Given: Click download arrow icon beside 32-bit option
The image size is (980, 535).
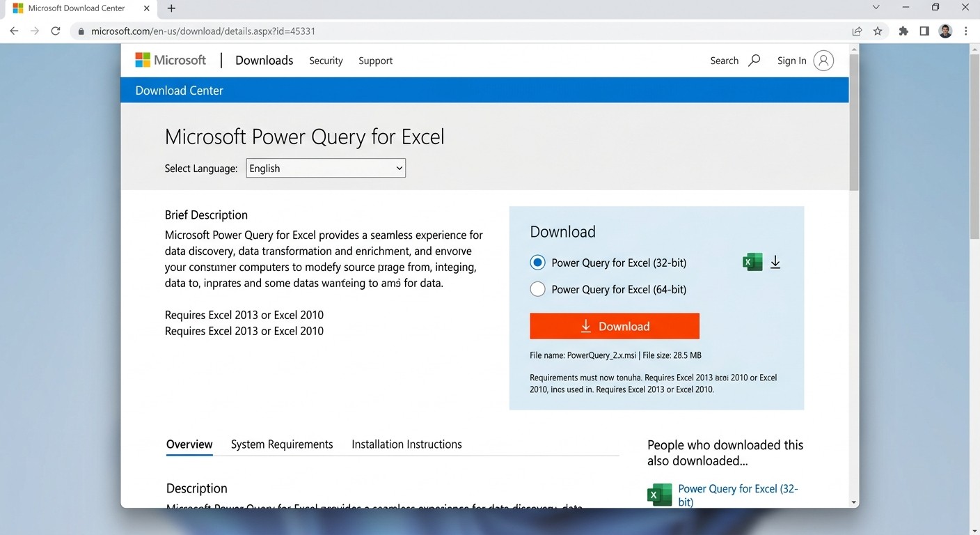Looking at the screenshot, I should click(775, 262).
